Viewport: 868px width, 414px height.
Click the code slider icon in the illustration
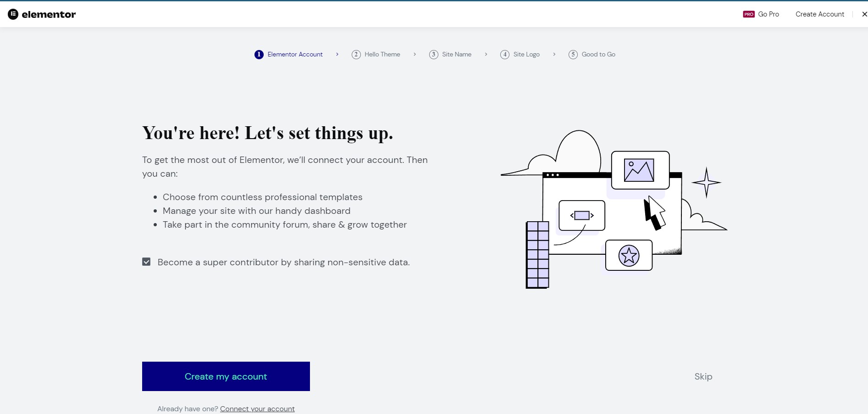click(x=581, y=215)
